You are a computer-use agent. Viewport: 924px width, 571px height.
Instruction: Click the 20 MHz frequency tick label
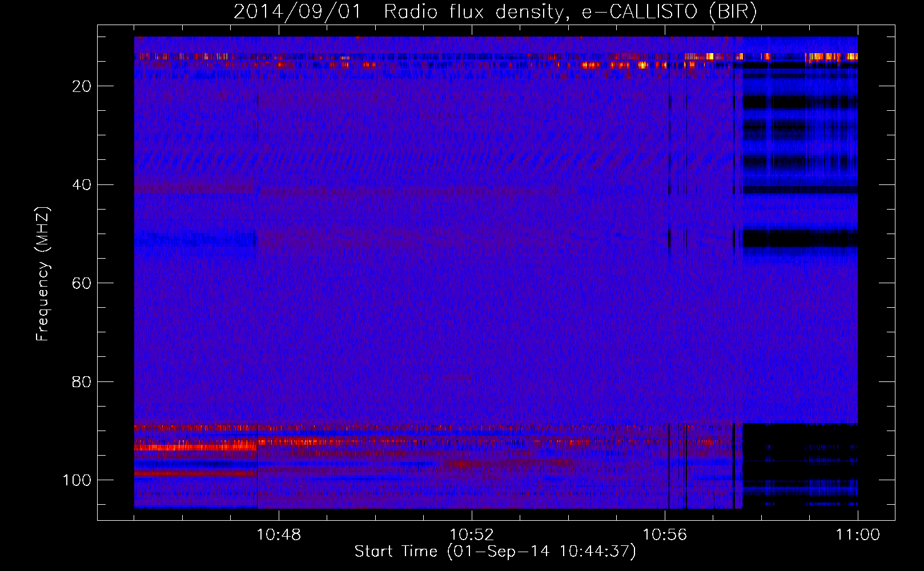(82, 86)
